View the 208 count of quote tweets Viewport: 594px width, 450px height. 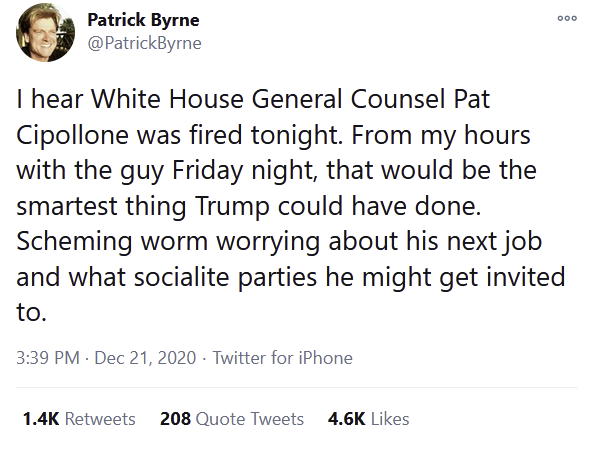pyautogui.click(x=175, y=419)
